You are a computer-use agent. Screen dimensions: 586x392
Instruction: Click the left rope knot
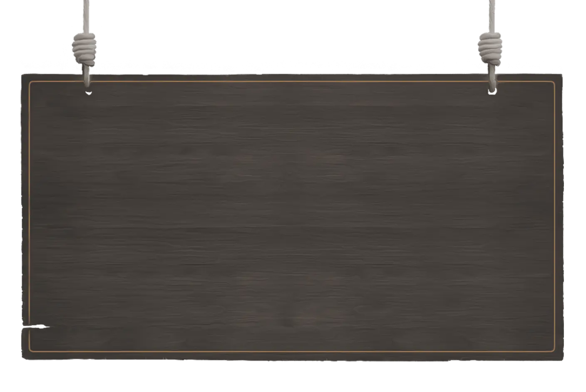pyautogui.click(x=84, y=49)
